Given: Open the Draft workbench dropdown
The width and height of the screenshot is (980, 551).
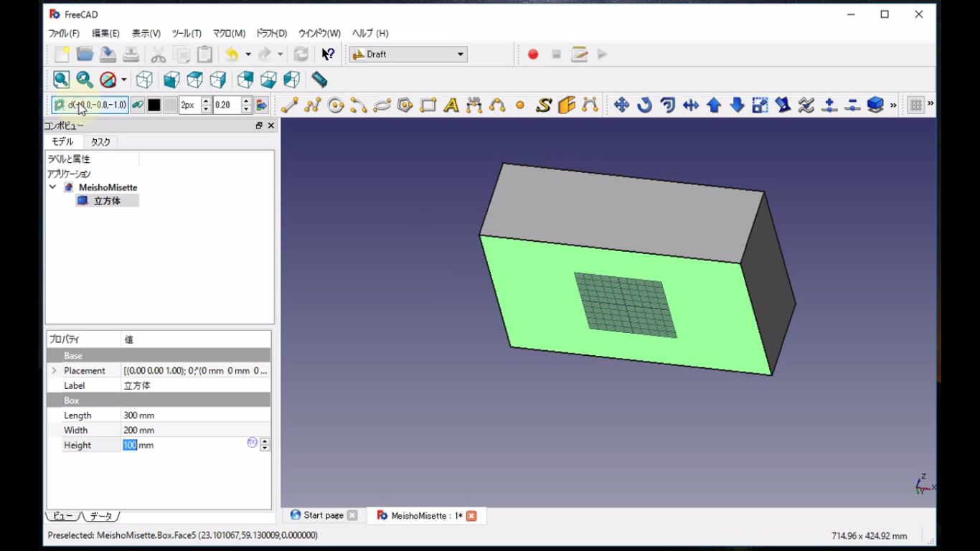Looking at the screenshot, I should point(408,55).
